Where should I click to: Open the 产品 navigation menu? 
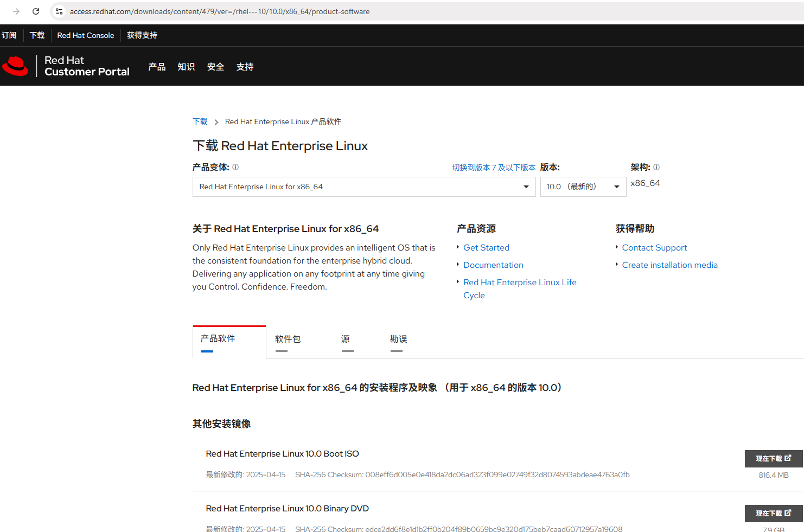pos(157,67)
